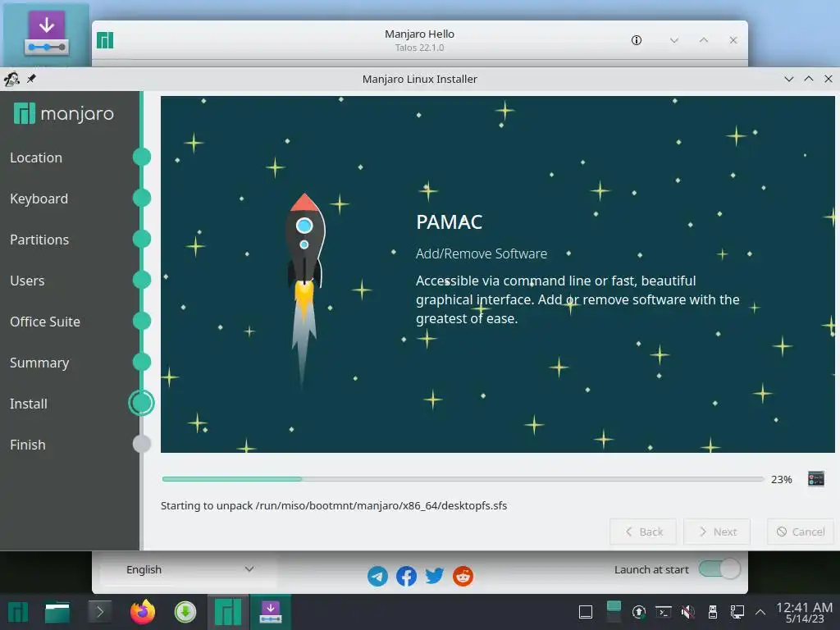Screen dimensions: 840x630
Task: Switch to the installer taskbar entry
Action: pyautogui.click(x=271, y=612)
